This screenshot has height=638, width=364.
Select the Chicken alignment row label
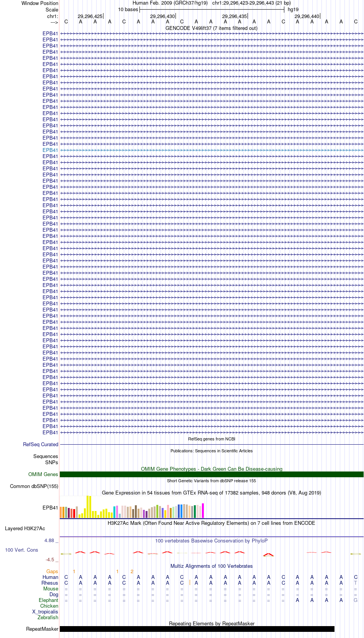coord(49,606)
